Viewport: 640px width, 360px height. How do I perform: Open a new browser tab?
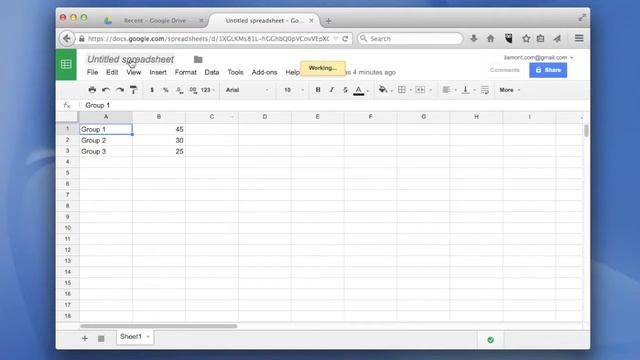pyautogui.click(x=328, y=21)
